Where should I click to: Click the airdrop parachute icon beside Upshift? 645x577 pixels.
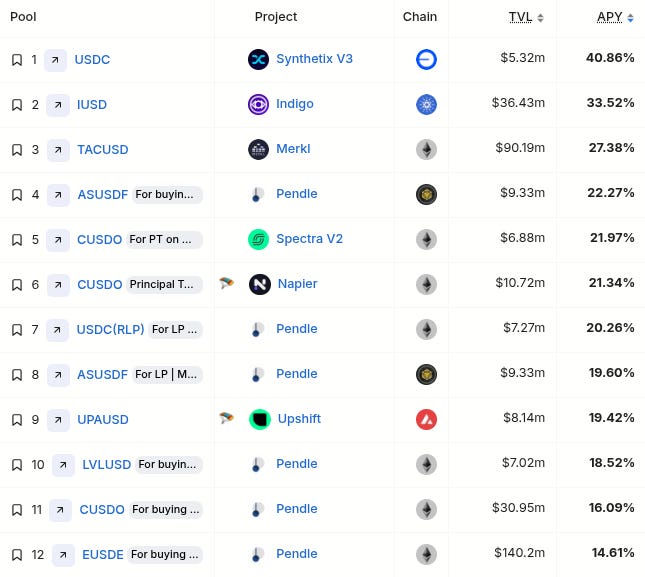point(226,418)
